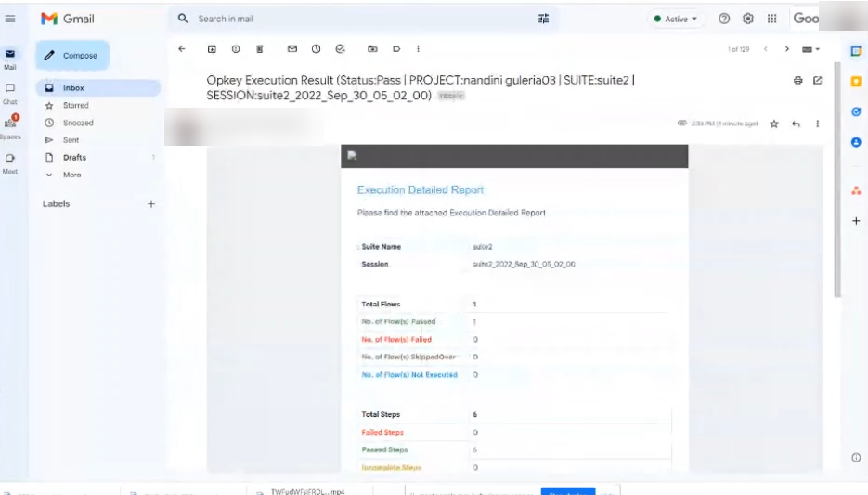Click the side panel info icon at bottom
Image resolution: width=868 pixels, height=495 pixels.
856,457
